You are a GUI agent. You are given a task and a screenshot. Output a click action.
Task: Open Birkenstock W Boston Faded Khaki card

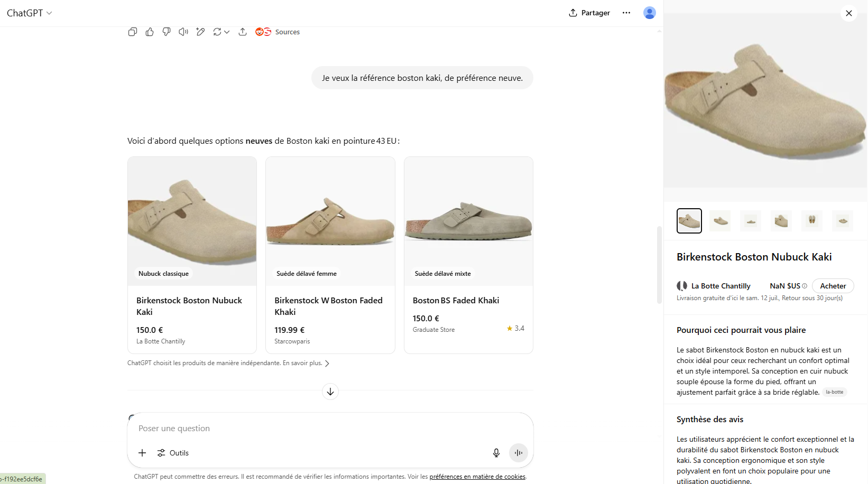pos(330,255)
